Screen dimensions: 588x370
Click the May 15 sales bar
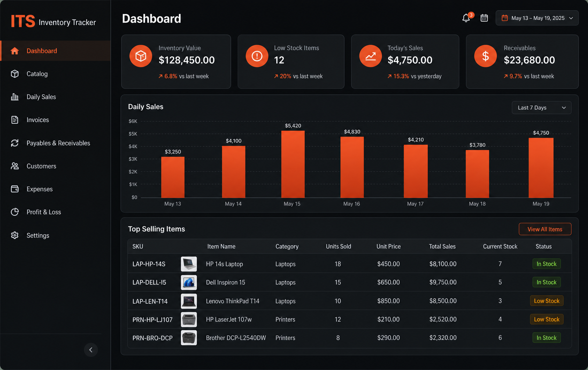click(x=293, y=164)
